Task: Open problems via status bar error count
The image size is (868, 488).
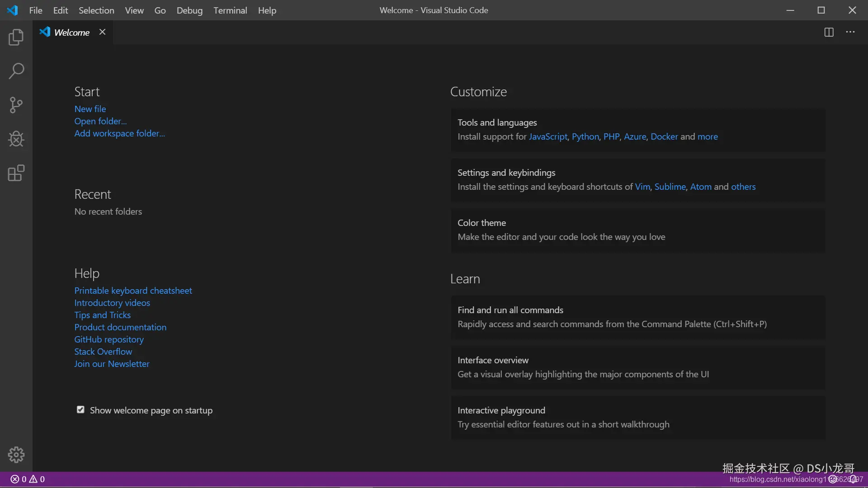Action: coord(28,479)
